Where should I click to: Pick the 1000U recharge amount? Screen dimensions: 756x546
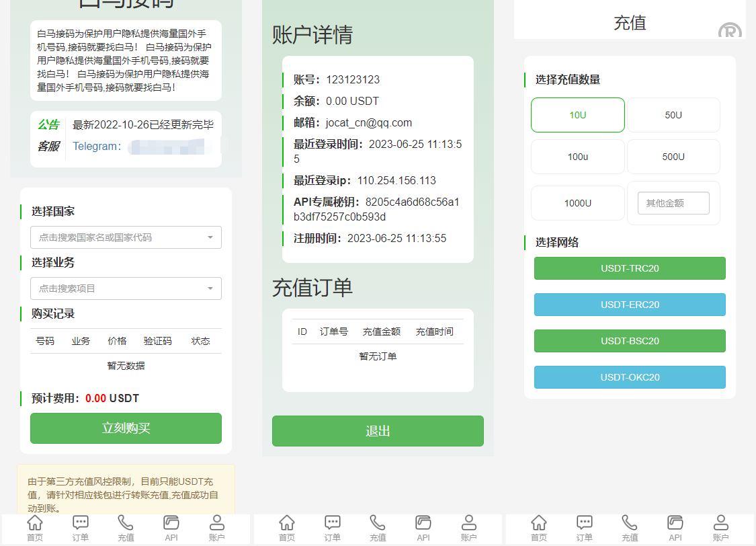(578, 203)
